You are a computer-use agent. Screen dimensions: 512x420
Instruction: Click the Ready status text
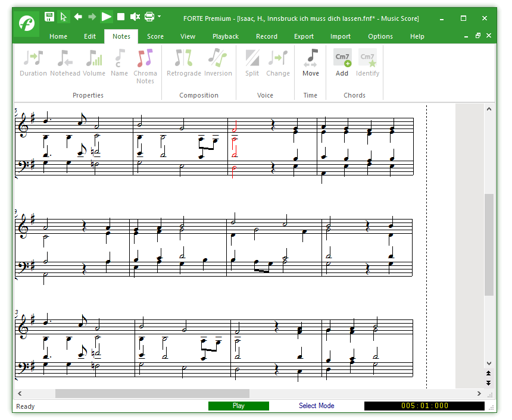point(26,406)
